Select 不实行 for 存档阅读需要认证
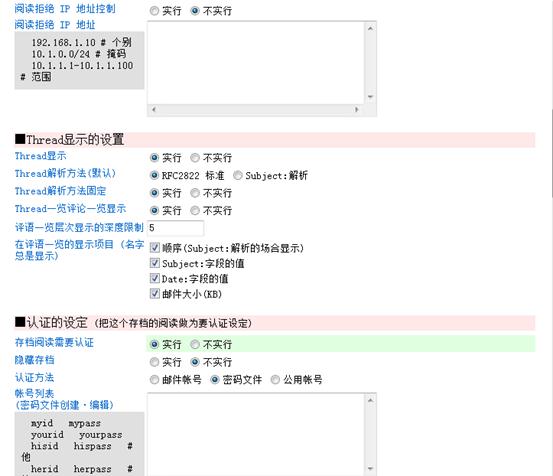Image resolution: width=553 pixels, height=476 pixels. click(x=195, y=344)
